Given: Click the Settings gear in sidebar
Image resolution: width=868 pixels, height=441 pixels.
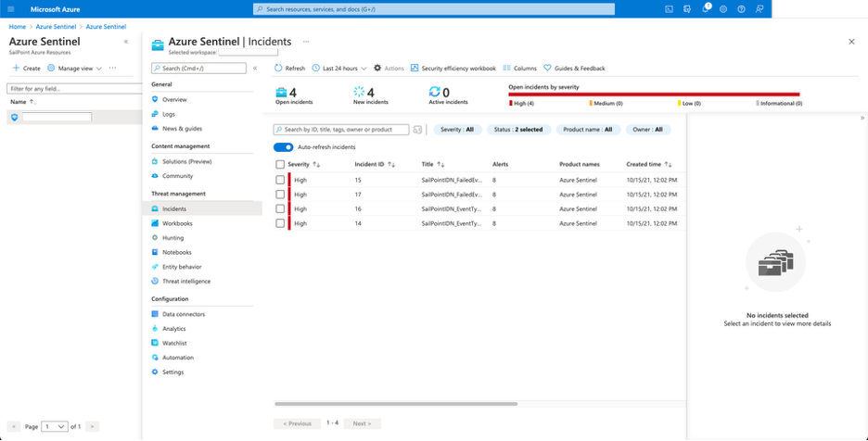Looking at the screenshot, I should pos(155,372).
